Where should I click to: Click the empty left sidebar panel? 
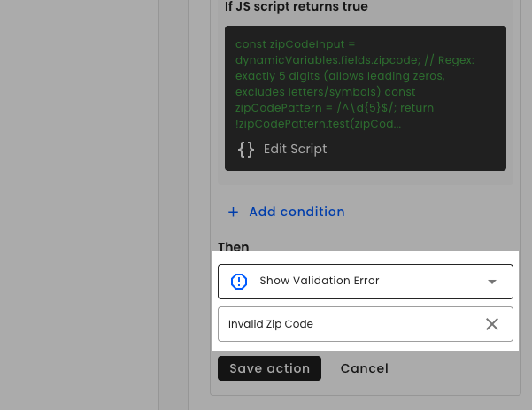tap(79, 211)
